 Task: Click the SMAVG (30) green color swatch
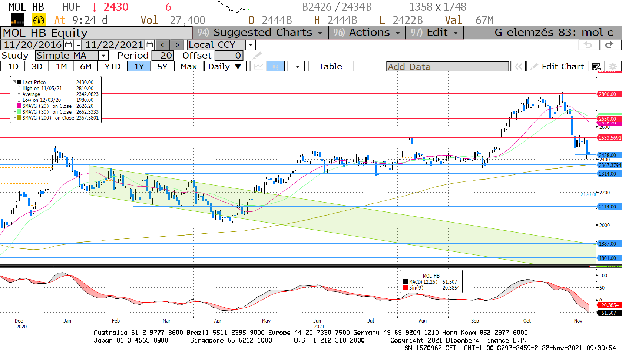point(19,112)
